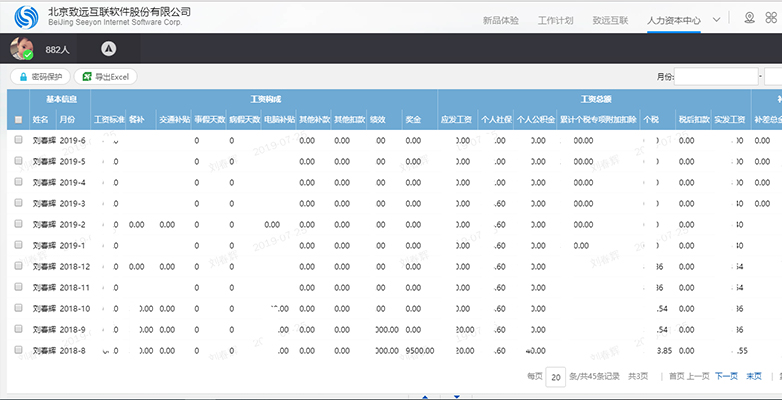Screen dimensions: 782x400
Task: Open the user avatar profile
Action: pyautogui.click(x=21, y=48)
